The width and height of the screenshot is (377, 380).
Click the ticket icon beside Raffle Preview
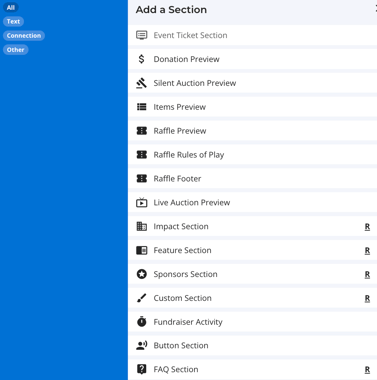142,131
